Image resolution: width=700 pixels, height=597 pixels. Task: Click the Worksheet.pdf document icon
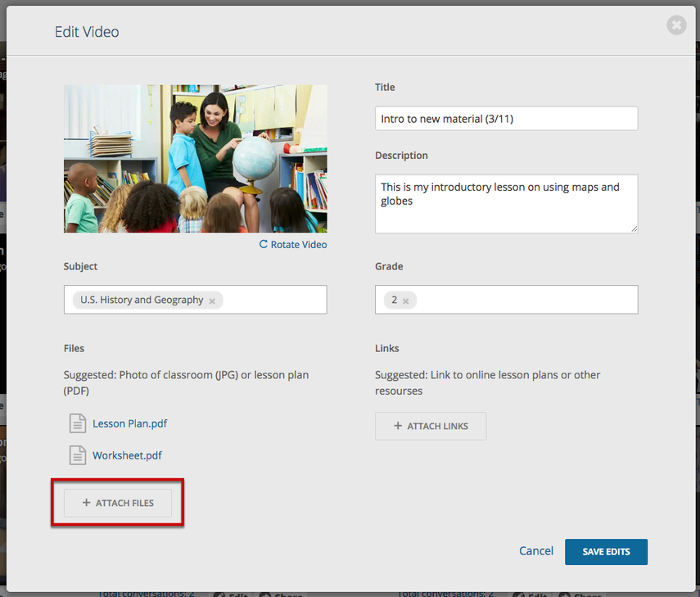click(78, 455)
